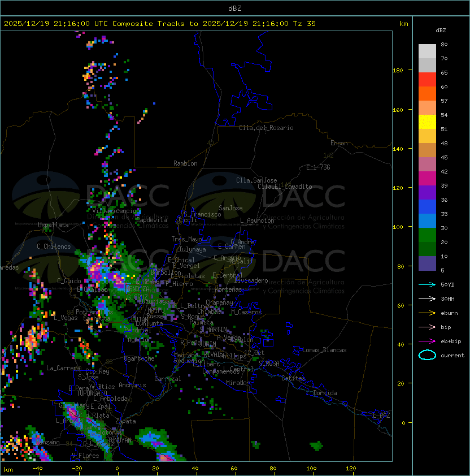This screenshot has width=470, height=476.
Task: Click the 'Ramblon' map label
Action: (185, 163)
